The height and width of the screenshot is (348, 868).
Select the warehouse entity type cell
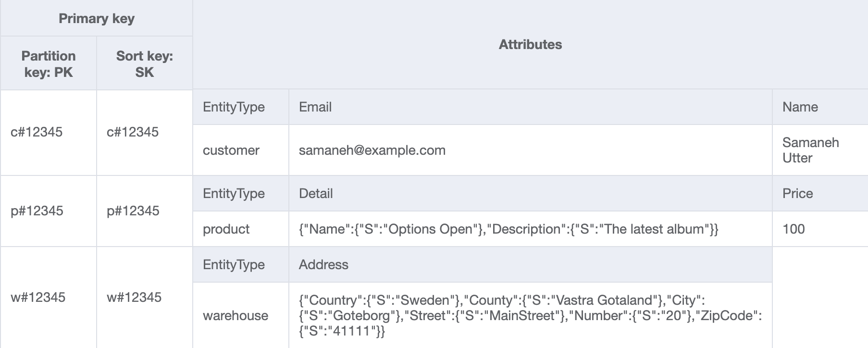236,316
